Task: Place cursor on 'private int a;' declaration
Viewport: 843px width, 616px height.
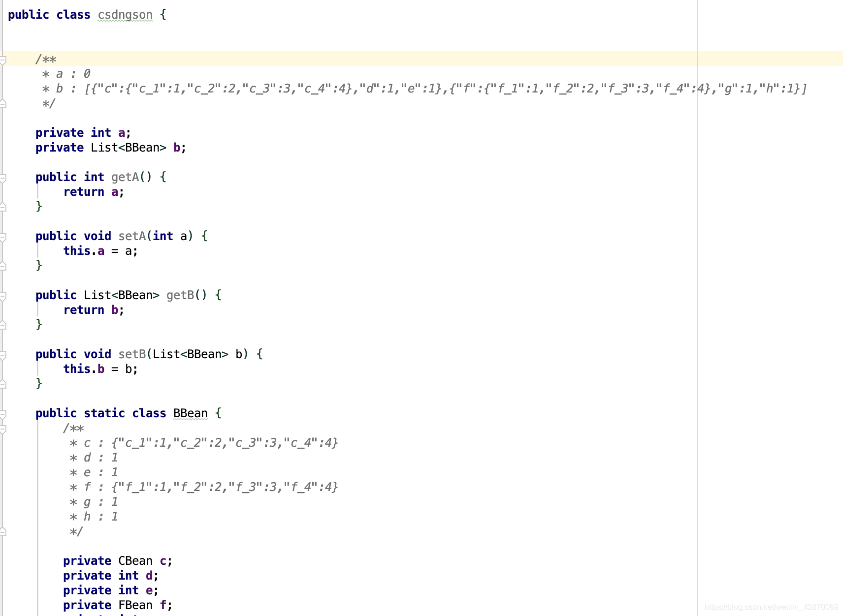Action: point(83,133)
